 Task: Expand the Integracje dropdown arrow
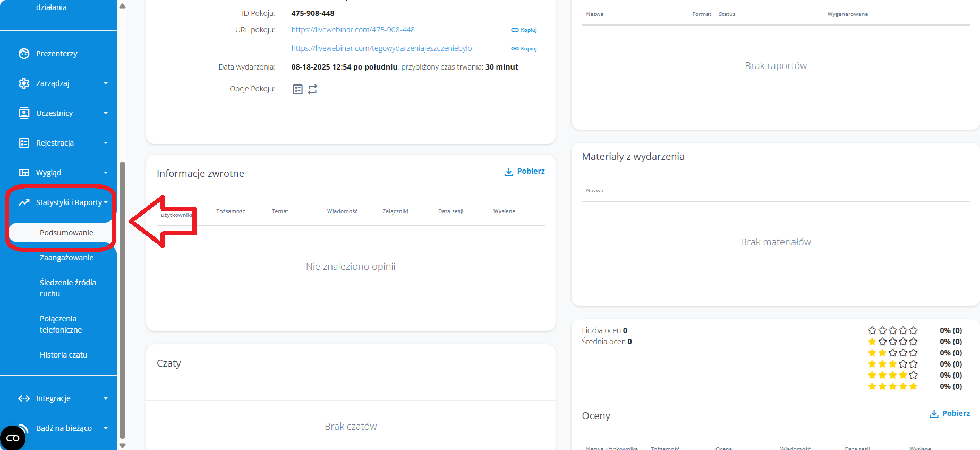tap(106, 398)
